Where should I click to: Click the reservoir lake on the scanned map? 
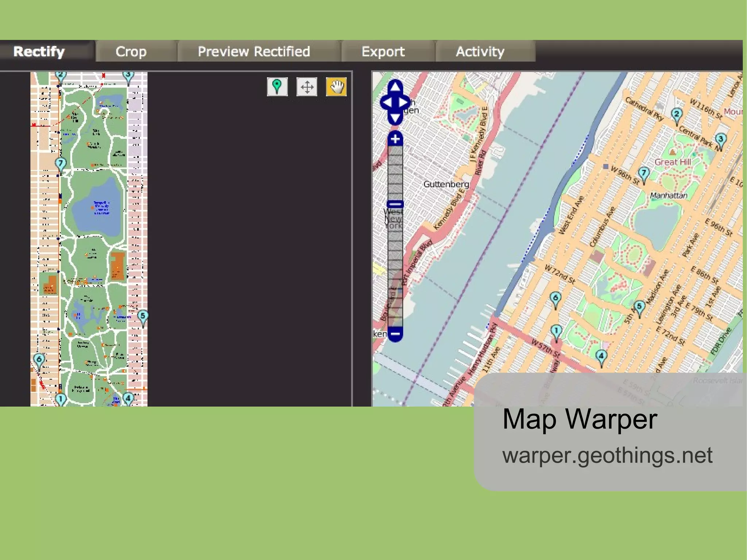tap(97, 207)
